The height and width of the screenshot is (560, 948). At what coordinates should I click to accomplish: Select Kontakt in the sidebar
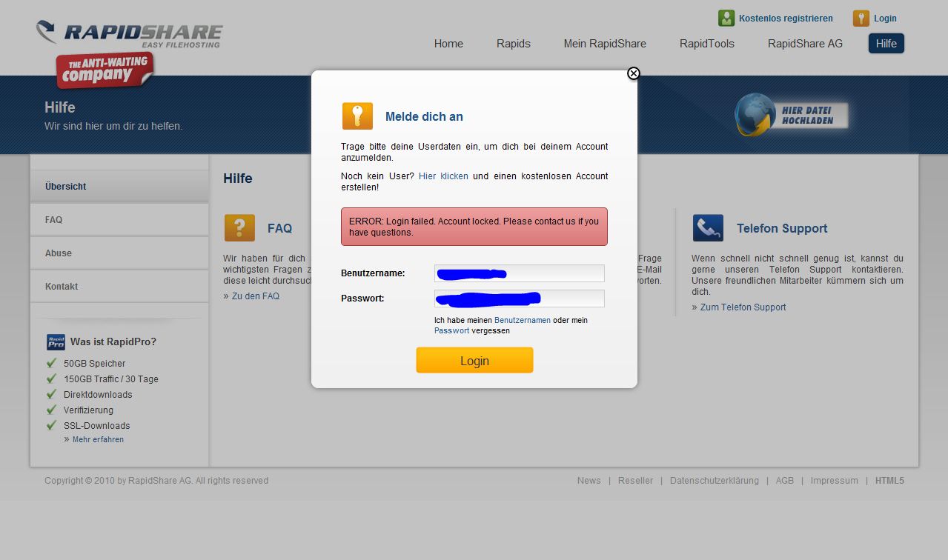(119, 287)
